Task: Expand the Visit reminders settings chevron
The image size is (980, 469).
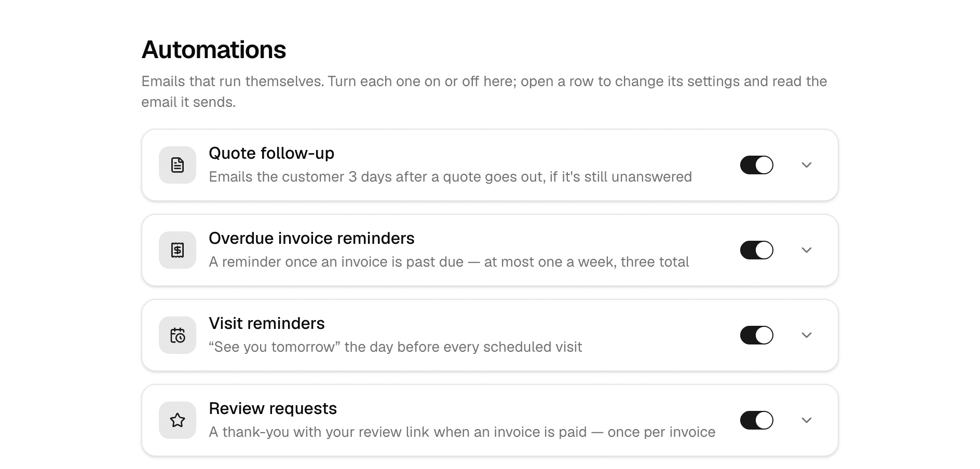Action: click(x=806, y=335)
